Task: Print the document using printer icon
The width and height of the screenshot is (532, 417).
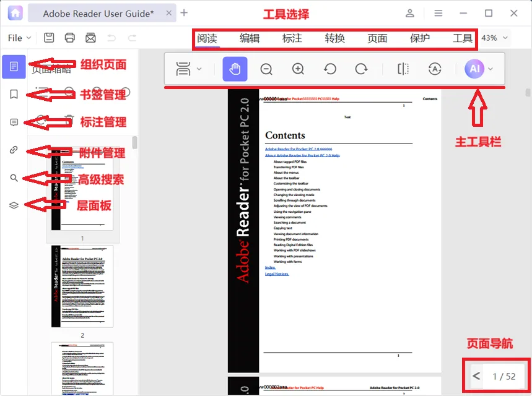Action: (69, 38)
